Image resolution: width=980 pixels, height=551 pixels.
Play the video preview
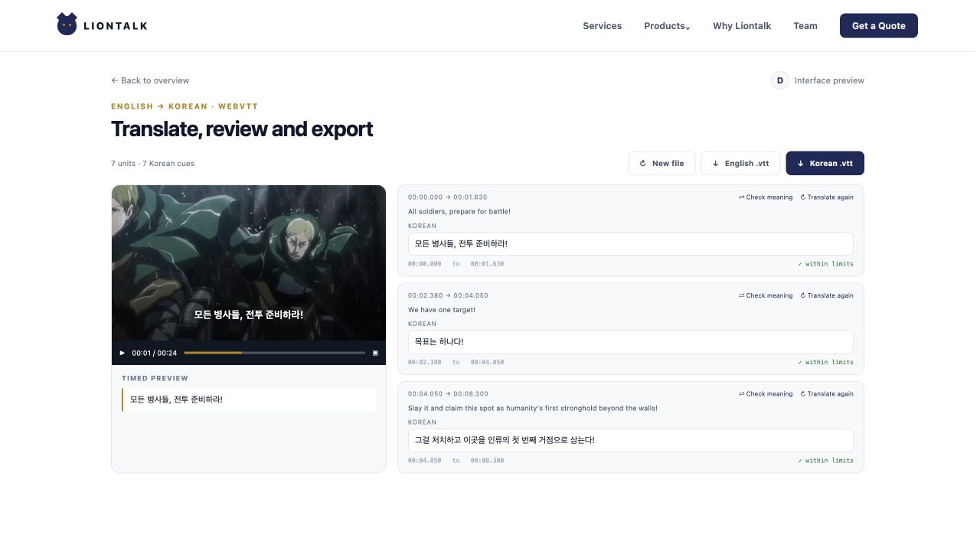122,353
